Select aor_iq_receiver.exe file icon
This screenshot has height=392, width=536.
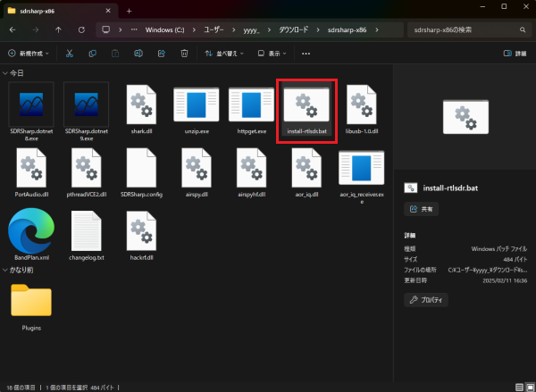pyautogui.click(x=361, y=168)
